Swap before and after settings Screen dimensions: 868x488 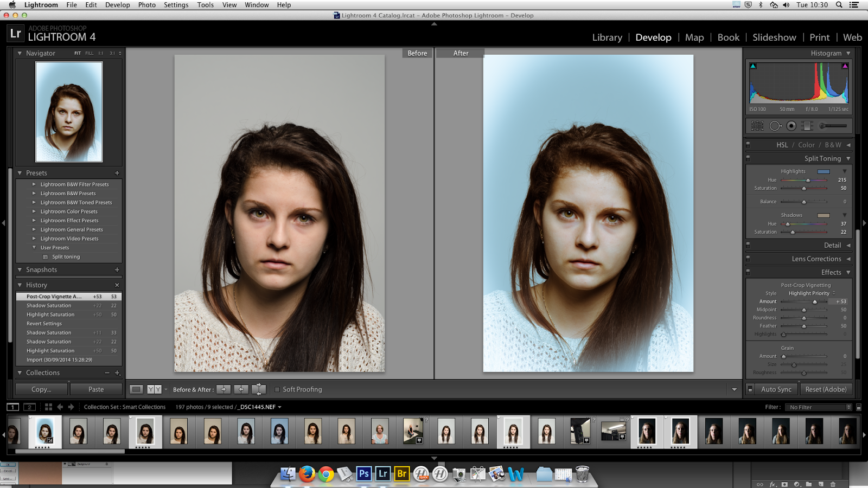259,389
